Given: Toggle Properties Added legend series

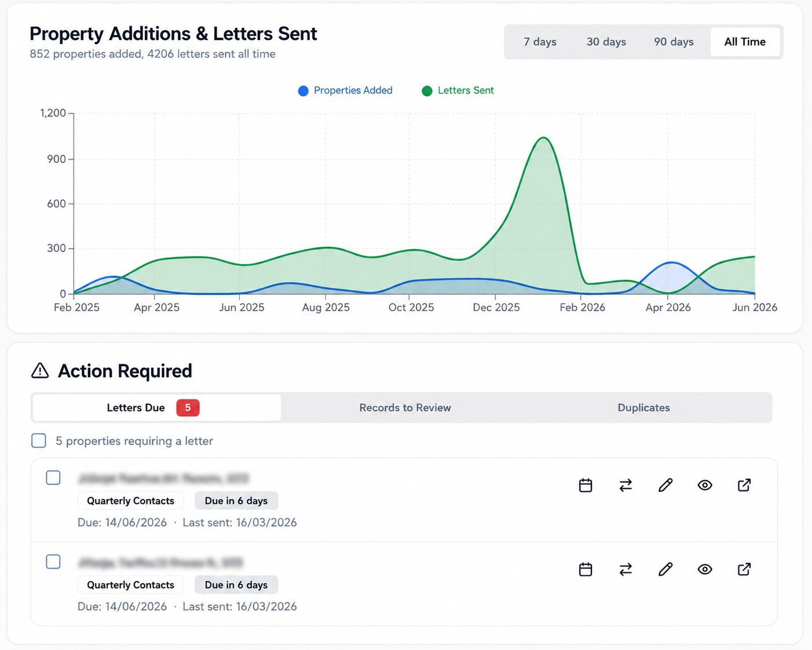Looking at the screenshot, I should 345,90.
